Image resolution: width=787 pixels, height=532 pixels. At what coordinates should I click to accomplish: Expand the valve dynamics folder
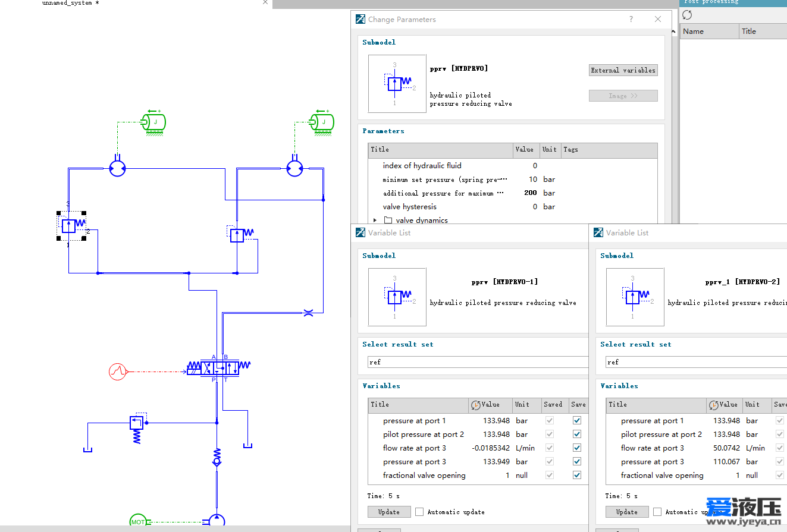[375, 221]
